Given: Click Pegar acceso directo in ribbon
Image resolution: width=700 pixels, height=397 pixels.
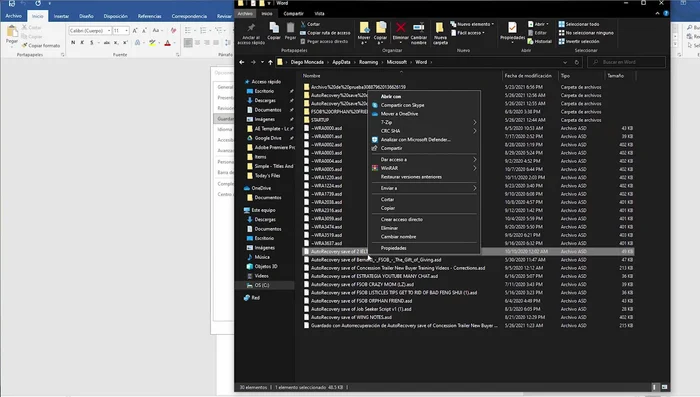Looking at the screenshot, I should 324,41.
